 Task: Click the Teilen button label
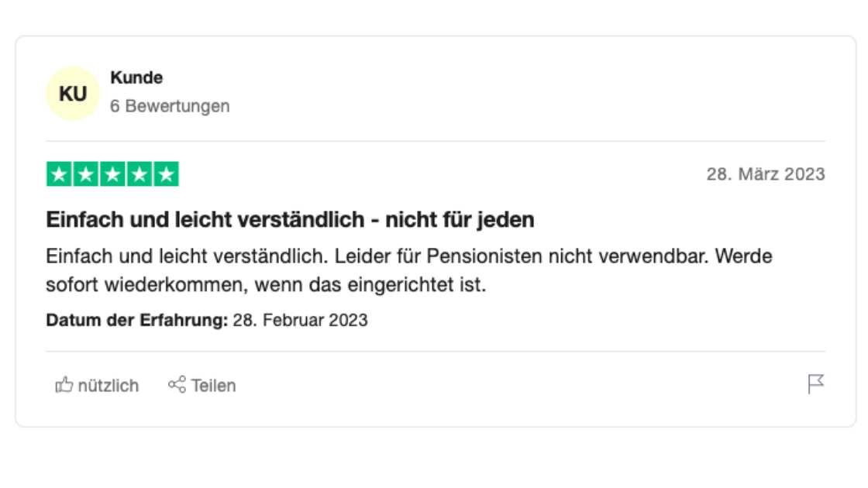[x=213, y=385]
